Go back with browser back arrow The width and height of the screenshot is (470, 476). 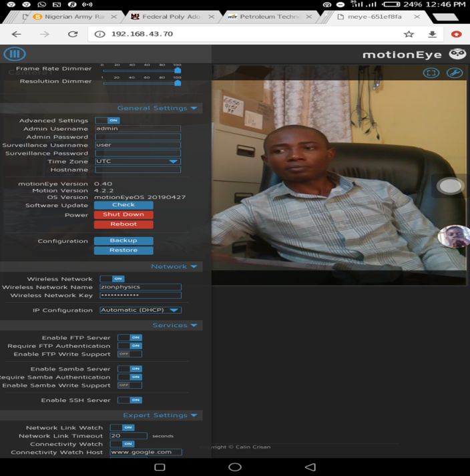coord(16,34)
